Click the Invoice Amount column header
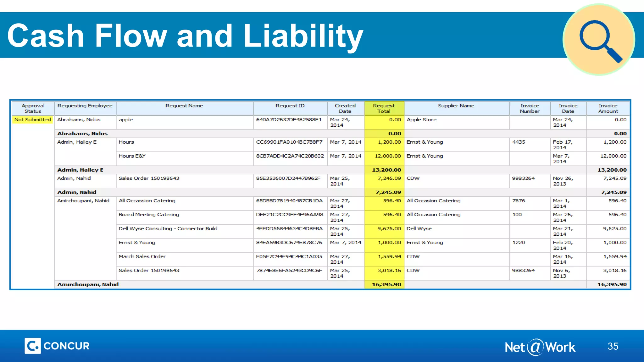Viewport: 644px width, 362px height. click(608, 108)
